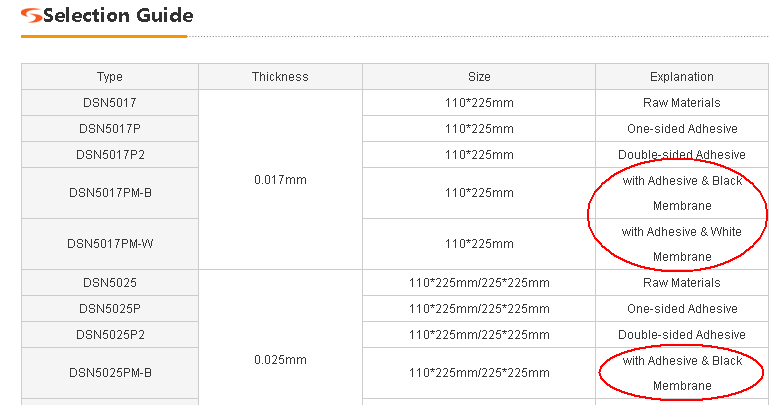Click the DSN5025P2 type cell
This screenshot has width=780, height=405.
tap(110, 335)
